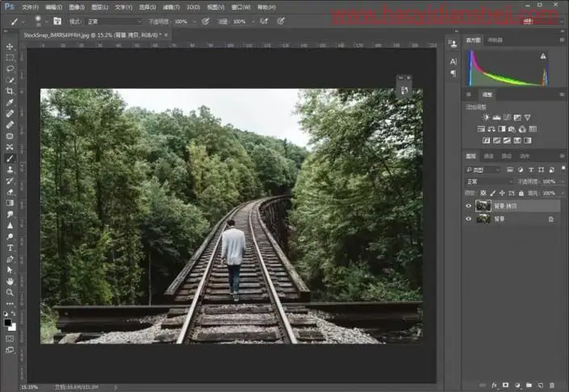Add a Black & White adjustment
The image size is (569, 392).
coord(502,129)
